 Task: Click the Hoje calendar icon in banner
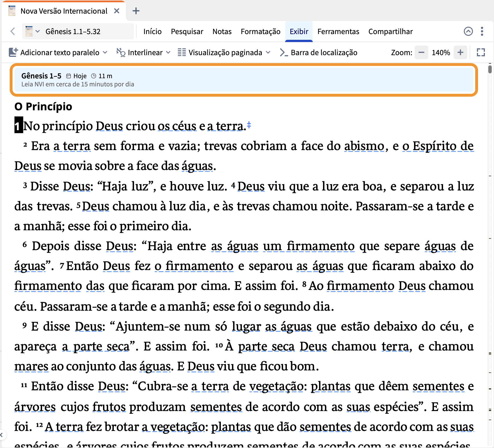coord(69,76)
